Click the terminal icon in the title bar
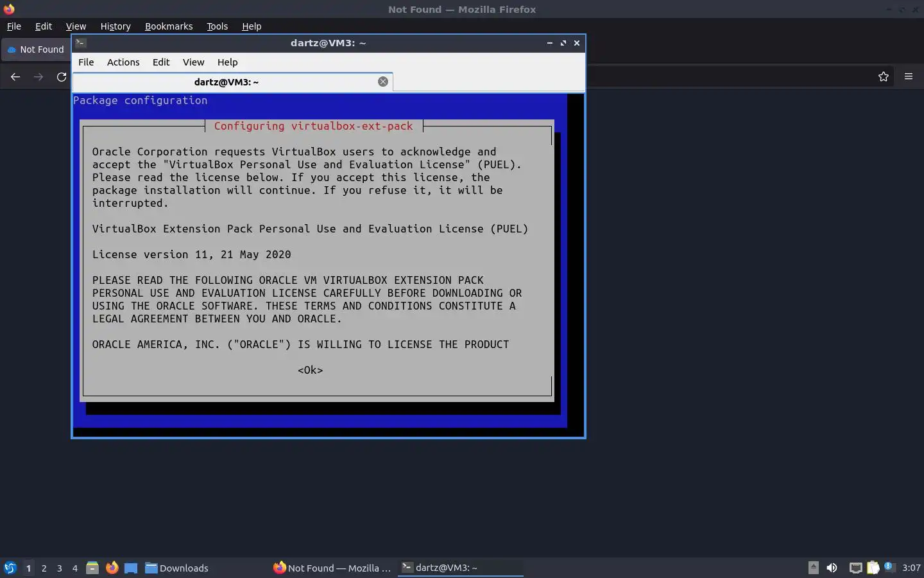This screenshot has width=924, height=578. pos(81,43)
